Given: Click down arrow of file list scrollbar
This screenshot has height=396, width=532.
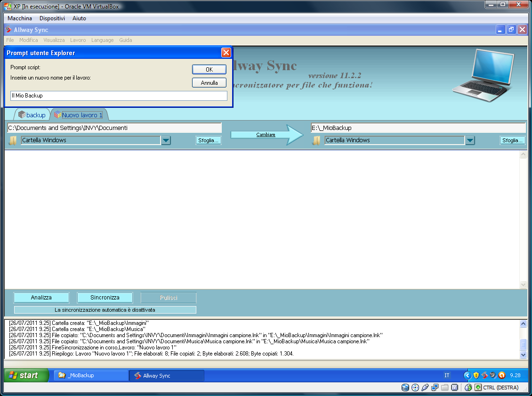Looking at the screenshot, I should pyautogui.click(x=523, y=284).
